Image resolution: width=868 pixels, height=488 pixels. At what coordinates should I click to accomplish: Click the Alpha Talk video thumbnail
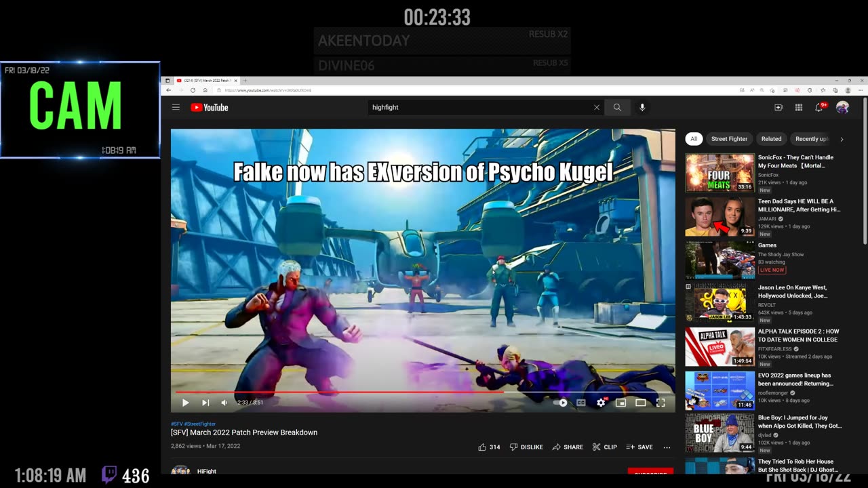719,347
